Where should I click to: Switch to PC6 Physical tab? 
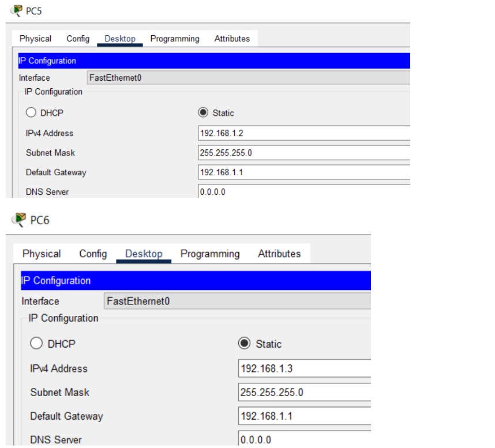(41, 253)
